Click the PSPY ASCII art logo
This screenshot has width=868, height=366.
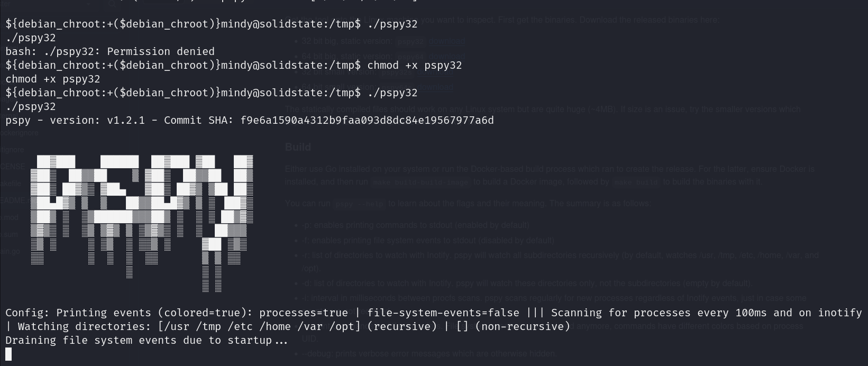click(x=142, y=222)
